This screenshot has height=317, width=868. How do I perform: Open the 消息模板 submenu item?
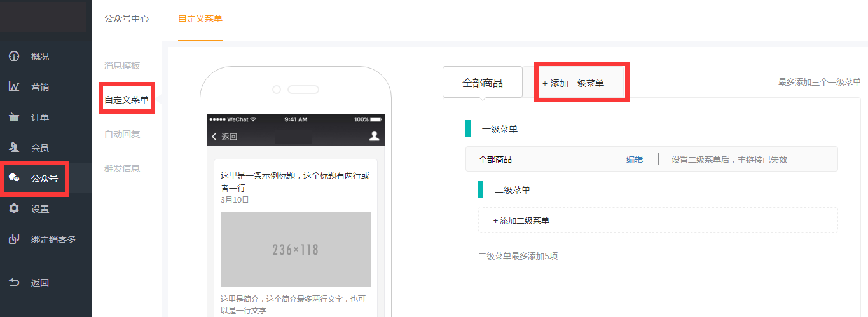[122, 65]
